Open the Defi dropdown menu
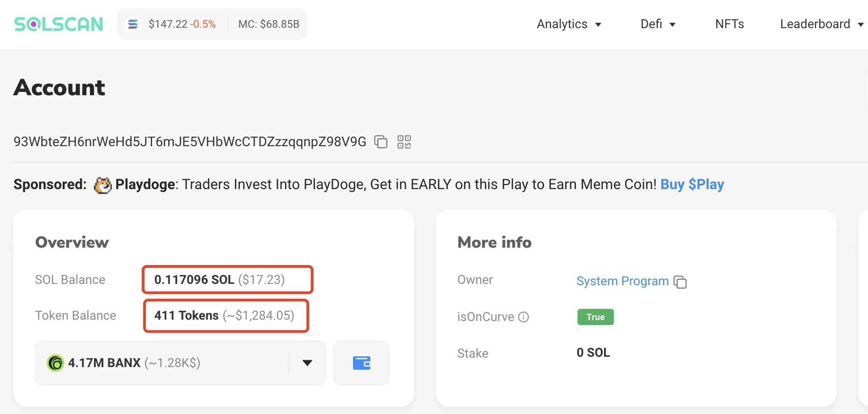 [x=658, y=24]
